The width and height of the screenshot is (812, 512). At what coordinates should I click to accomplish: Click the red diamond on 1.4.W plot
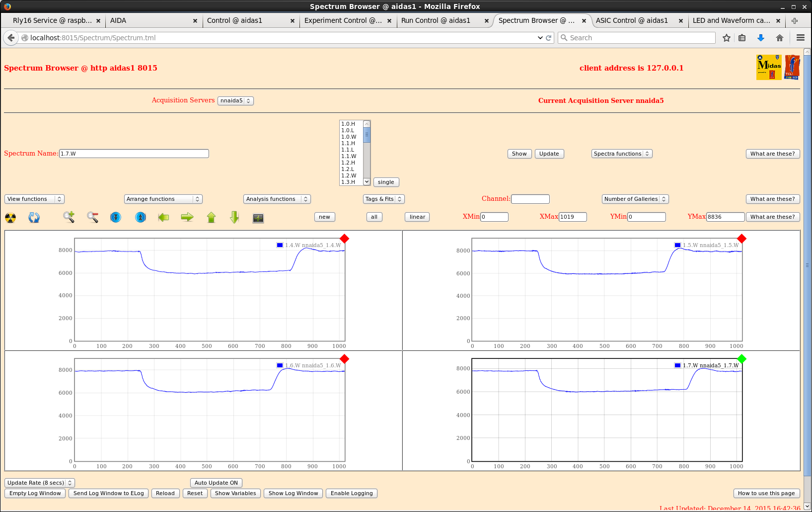click(x=344, y=239)
